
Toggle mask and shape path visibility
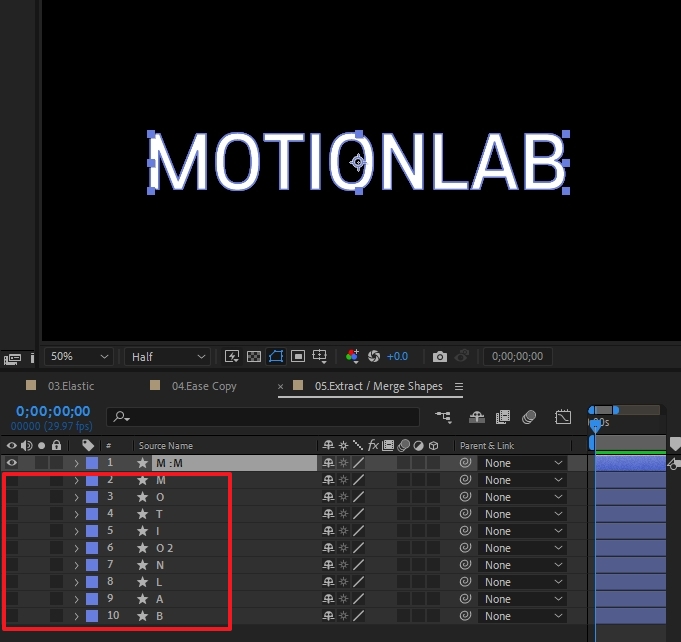pos(276,357)
